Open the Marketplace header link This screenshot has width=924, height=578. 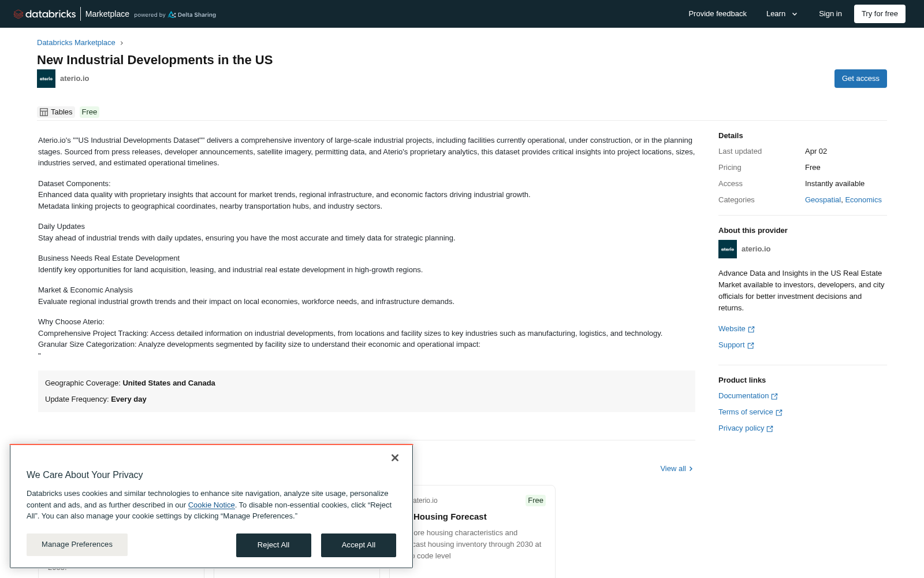[107, 14]
